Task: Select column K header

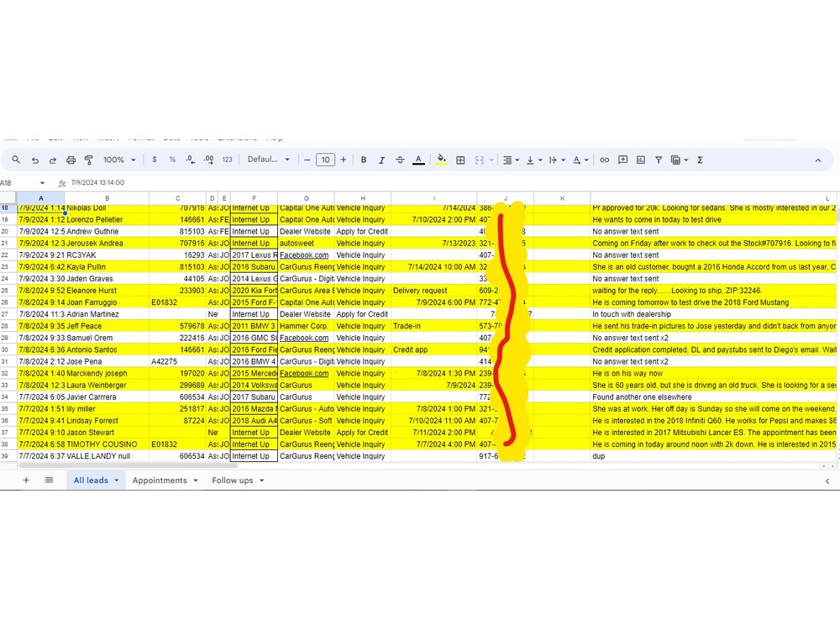Action: point(562,198)
